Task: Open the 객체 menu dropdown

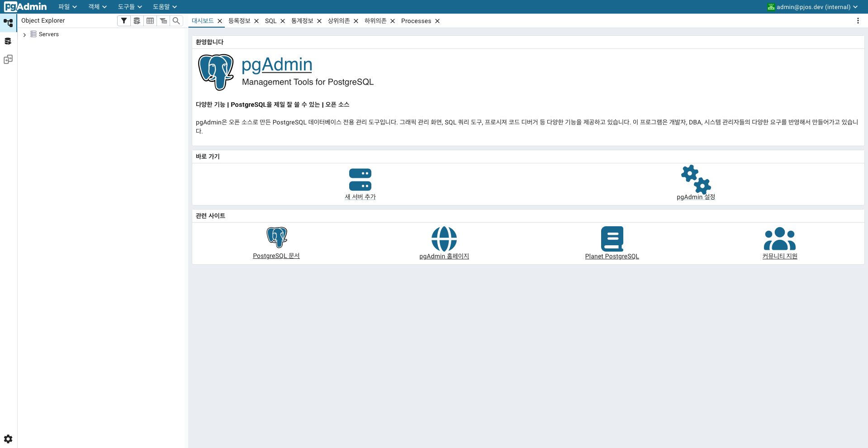Action: (97, 7)
